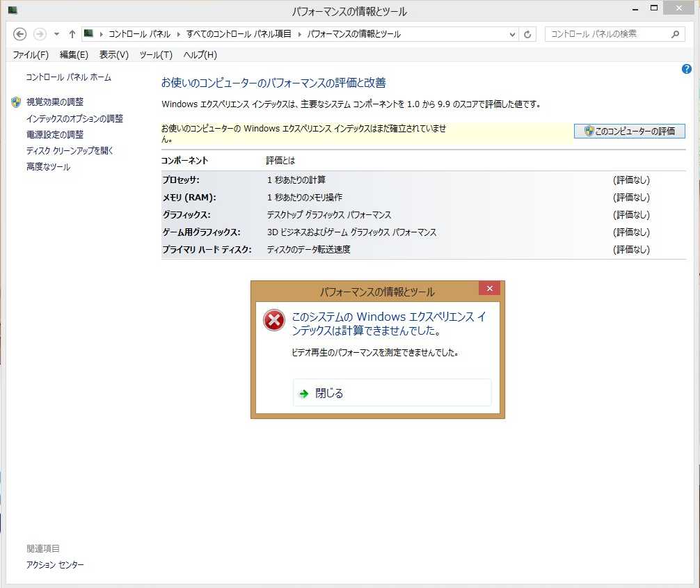The image size is (700, 588).
Task: Close the error dialog with its X
Action: [489, 288]
